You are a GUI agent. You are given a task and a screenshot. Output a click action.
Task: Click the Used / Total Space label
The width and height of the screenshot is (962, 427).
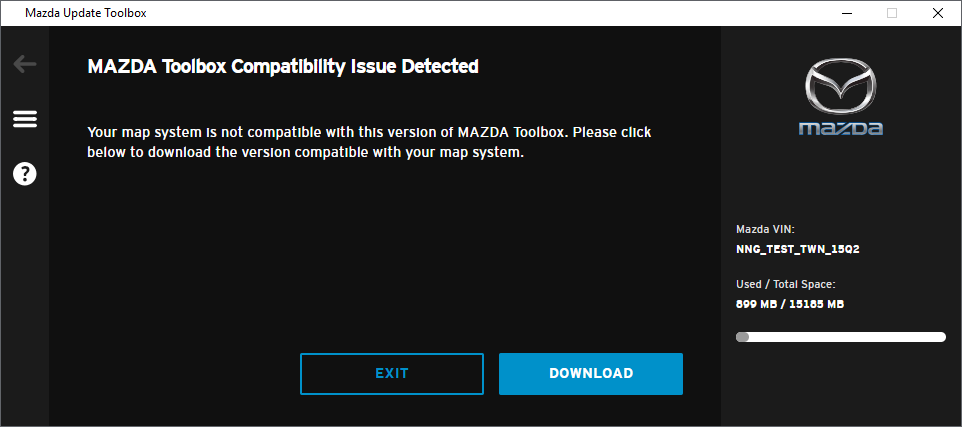click(786, 284)
